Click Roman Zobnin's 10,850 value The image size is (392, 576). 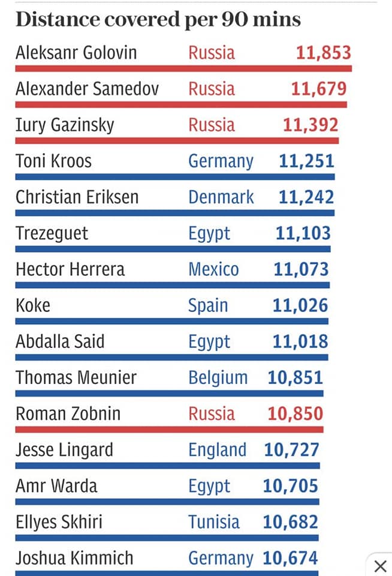(295, 413)
